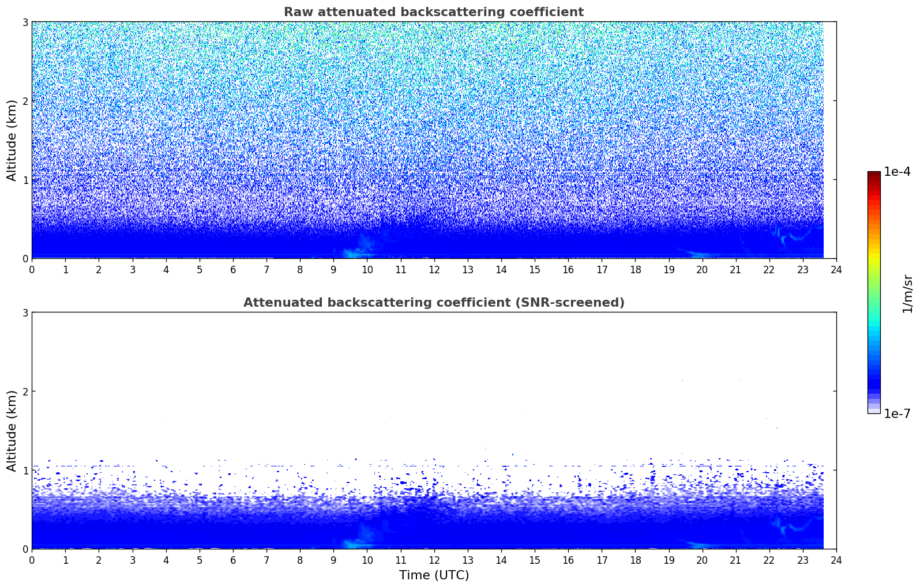Click the pale bottom end of the colorbar
The image size is (920, 588).
(x=873, y=410)
